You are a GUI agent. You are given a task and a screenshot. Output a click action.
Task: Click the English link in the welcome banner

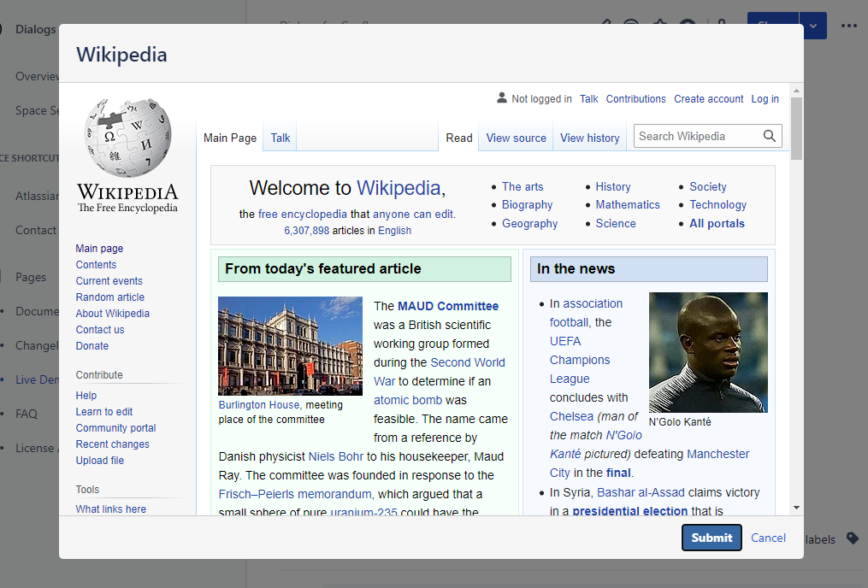[x=394, y=230]
